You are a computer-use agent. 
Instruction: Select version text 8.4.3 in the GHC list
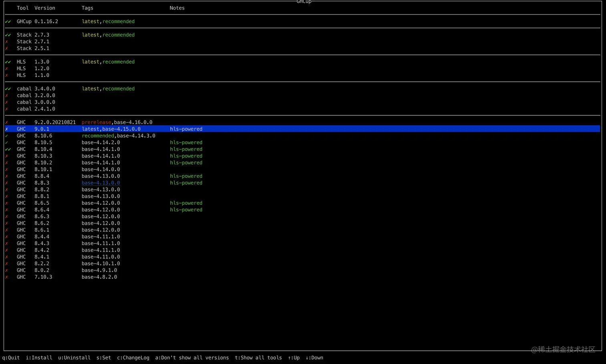click(42, 243)
